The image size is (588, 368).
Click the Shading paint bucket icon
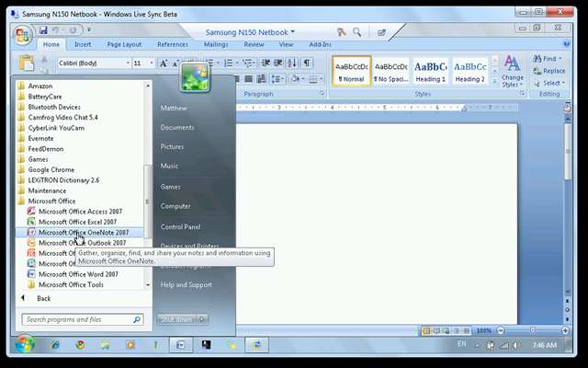pyautogui.click(x=295, y=79)
